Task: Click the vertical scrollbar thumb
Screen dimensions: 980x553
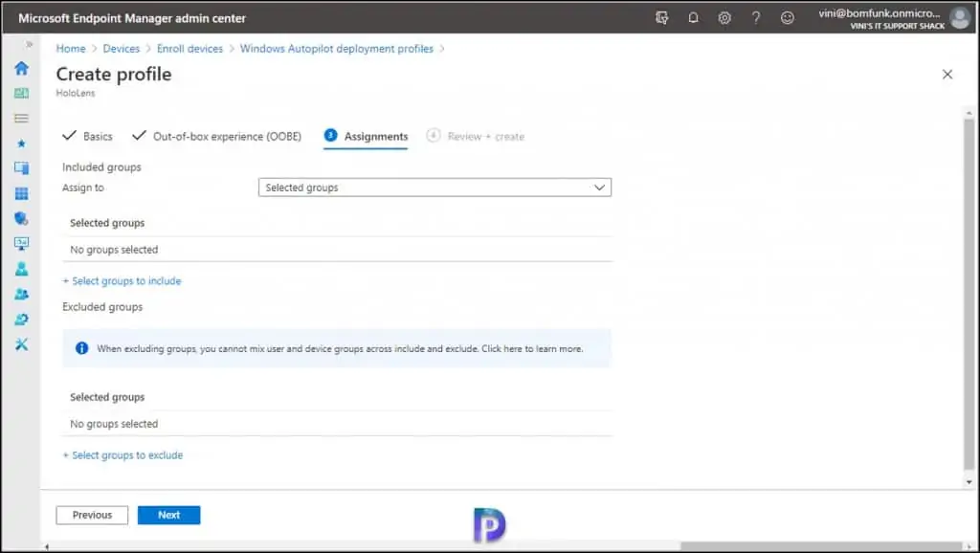Action: [969, 294]
